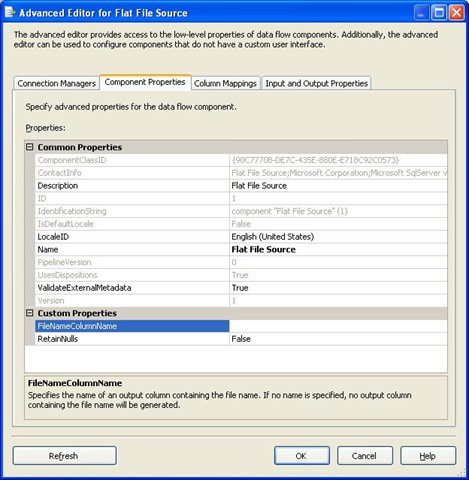Click the IdentificationString property name
The image size is (469, 480).
[72, 211]
